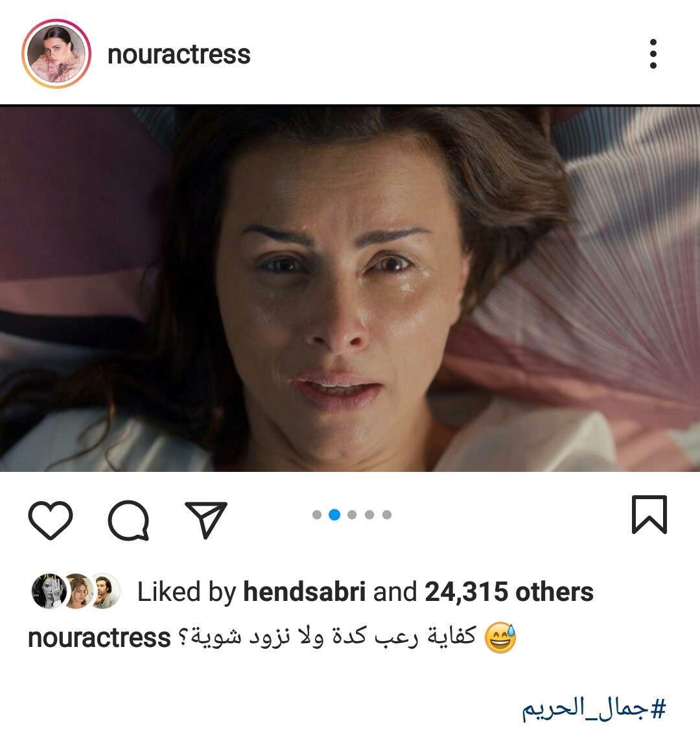The image size is (700, 739).
Task: Open the #جمال_الحريم hashtag
Action: tap(594, 709)
